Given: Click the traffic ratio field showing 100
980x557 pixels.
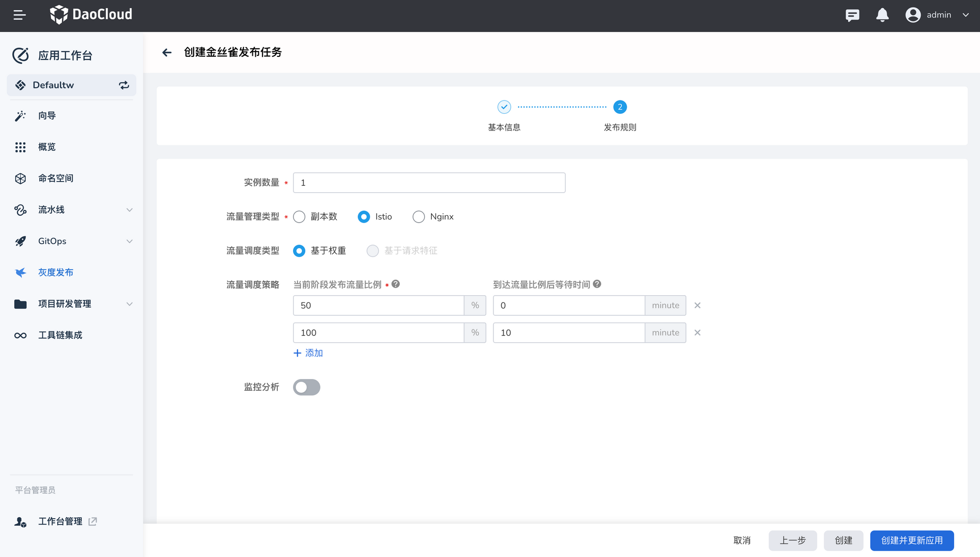Looking at the screenshot, I should click(378, 333).
